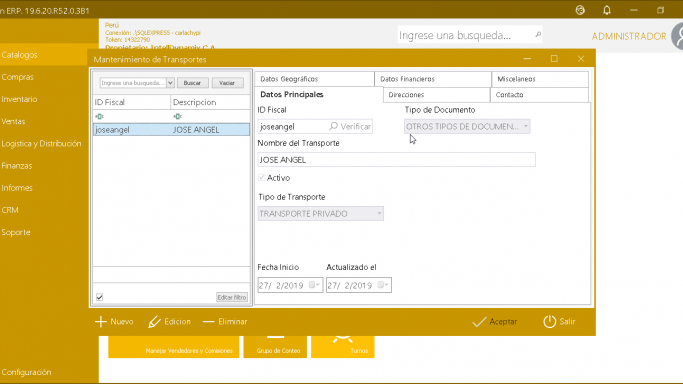
Task: Open calendar icon for Actualizado el
Action: pos(381,285)
